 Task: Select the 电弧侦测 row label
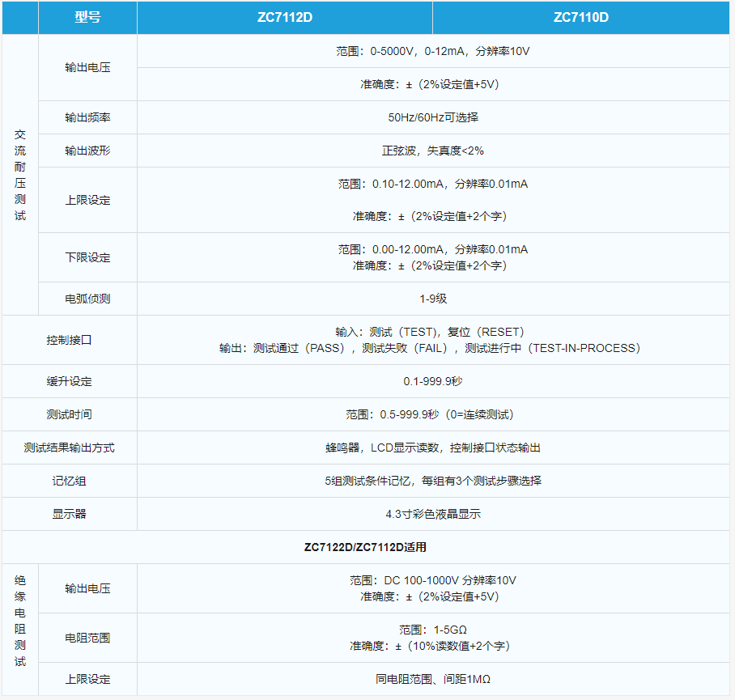point(87,298)
